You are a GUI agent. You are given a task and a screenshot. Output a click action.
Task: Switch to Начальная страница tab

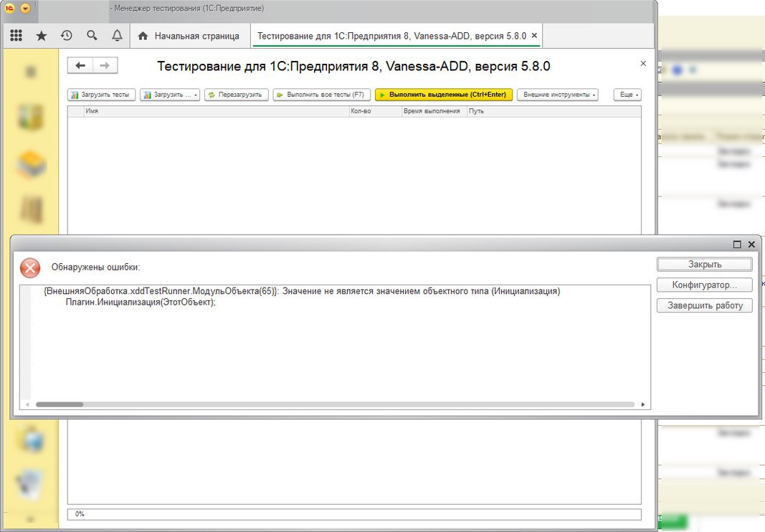pos(189,36)
